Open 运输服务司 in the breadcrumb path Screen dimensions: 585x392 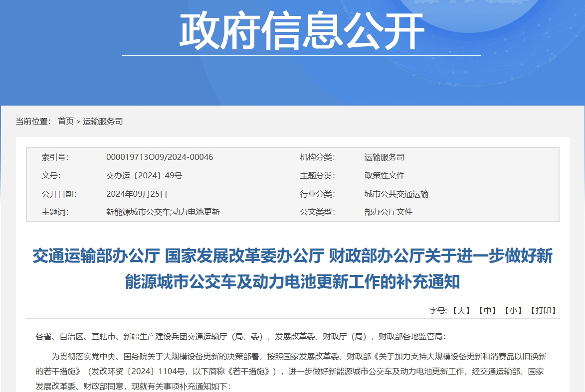pyautogui.click(x=103, y=121)
